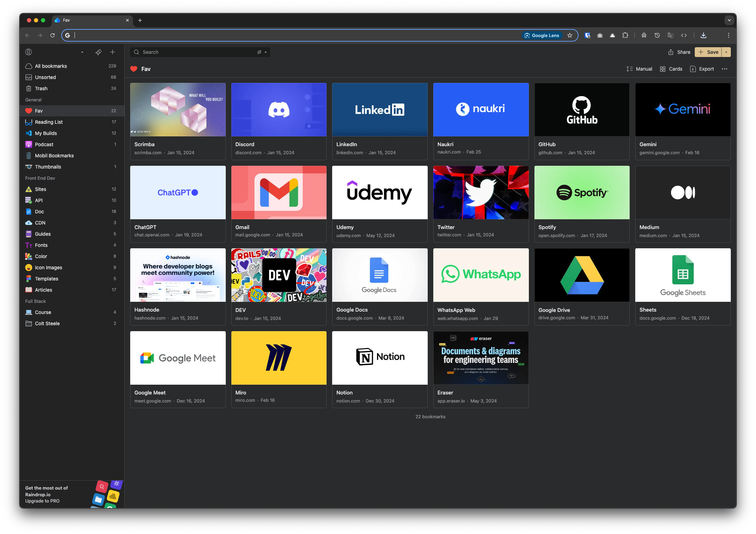This screenshot has height=534, width=756.
Task: Click the history clock toolbar icon
Action: point(657,35)
